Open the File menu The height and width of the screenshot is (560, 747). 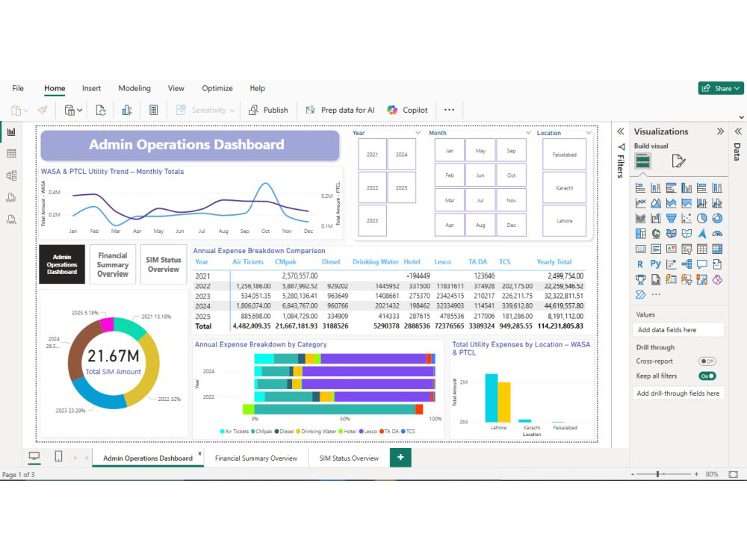tap(18, 88)
